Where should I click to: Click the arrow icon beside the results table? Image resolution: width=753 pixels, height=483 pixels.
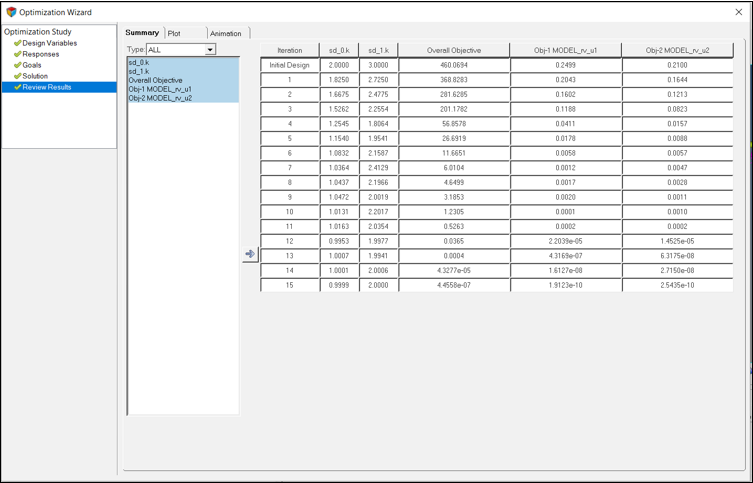(x=250, y=254)
